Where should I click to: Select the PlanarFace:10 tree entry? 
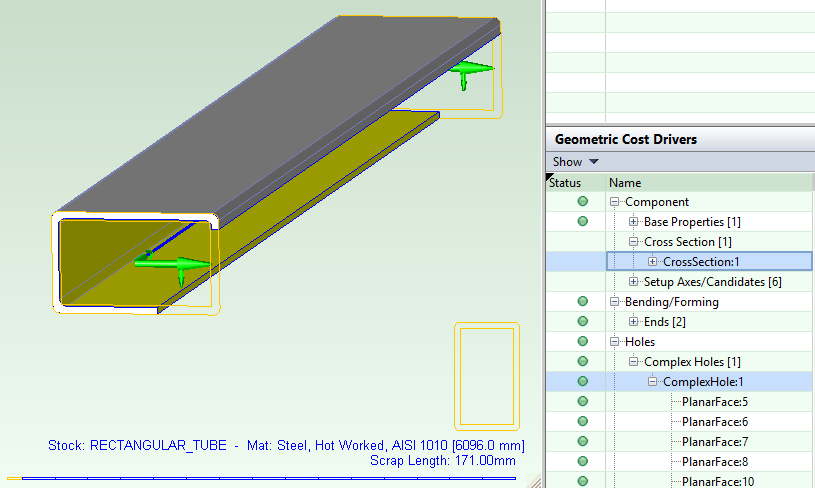718,482
